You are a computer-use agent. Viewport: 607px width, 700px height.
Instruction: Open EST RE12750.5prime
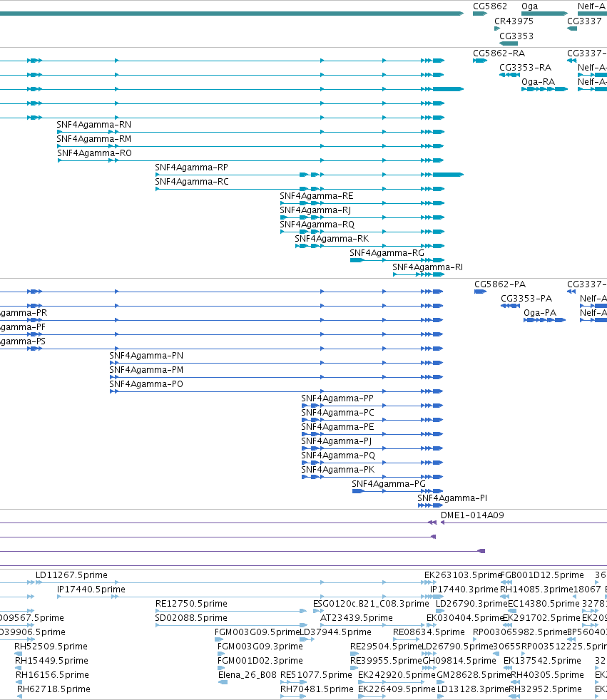tap(191, 604)
